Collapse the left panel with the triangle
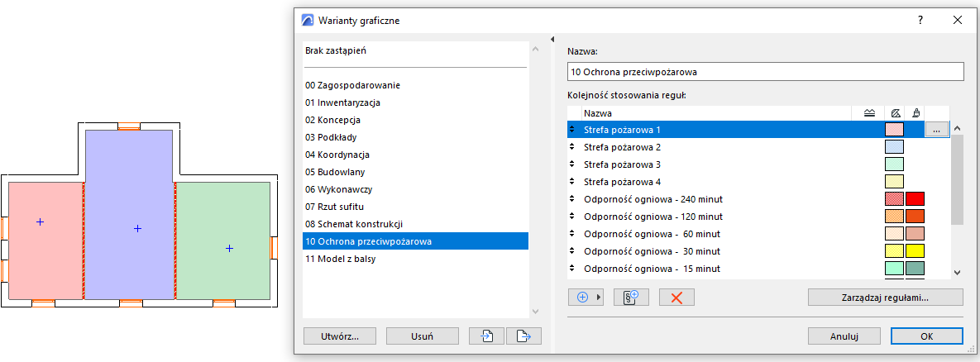Image resolution: width=980 pixels, height=362 pixels. click(x=552, y=40)
